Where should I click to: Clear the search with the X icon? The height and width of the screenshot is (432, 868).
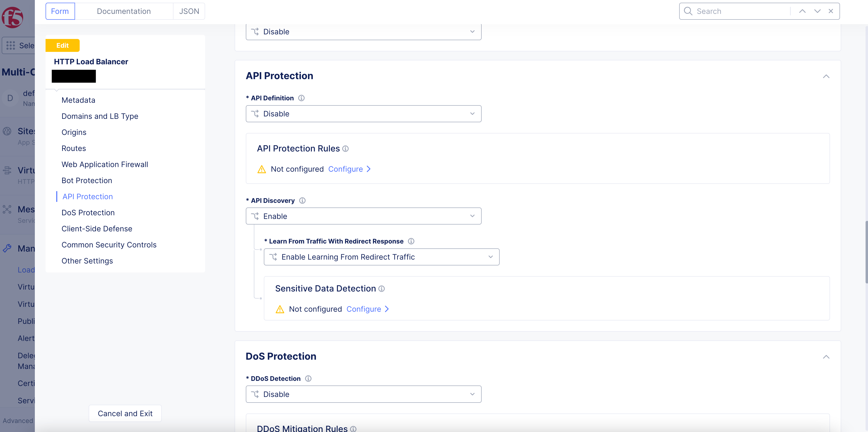point(830,11)
